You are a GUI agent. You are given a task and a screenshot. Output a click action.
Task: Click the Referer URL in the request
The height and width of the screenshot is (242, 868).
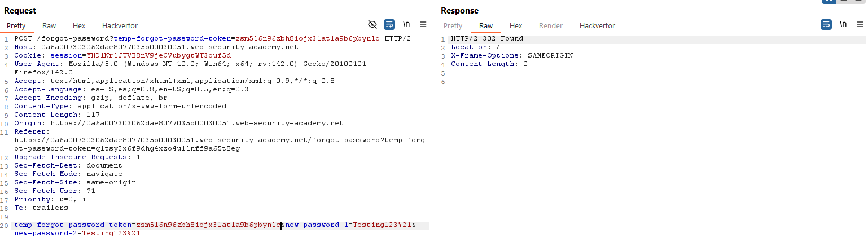point(220,140)
